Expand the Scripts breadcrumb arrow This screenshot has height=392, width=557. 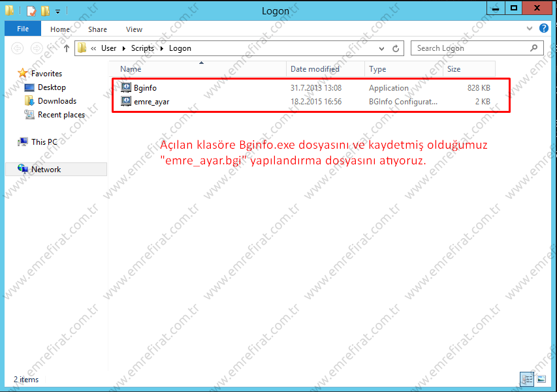(x=161, y=48)
